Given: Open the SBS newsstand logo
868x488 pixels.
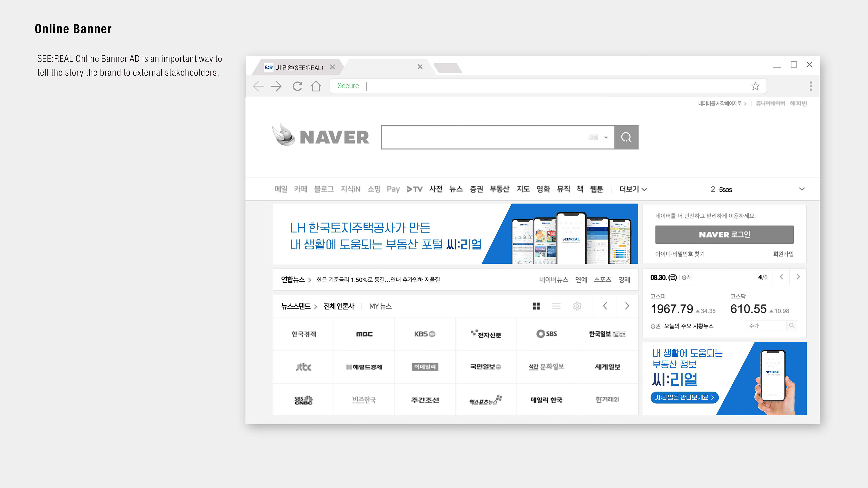Looking at the screenshot, I should pos(547,333).
